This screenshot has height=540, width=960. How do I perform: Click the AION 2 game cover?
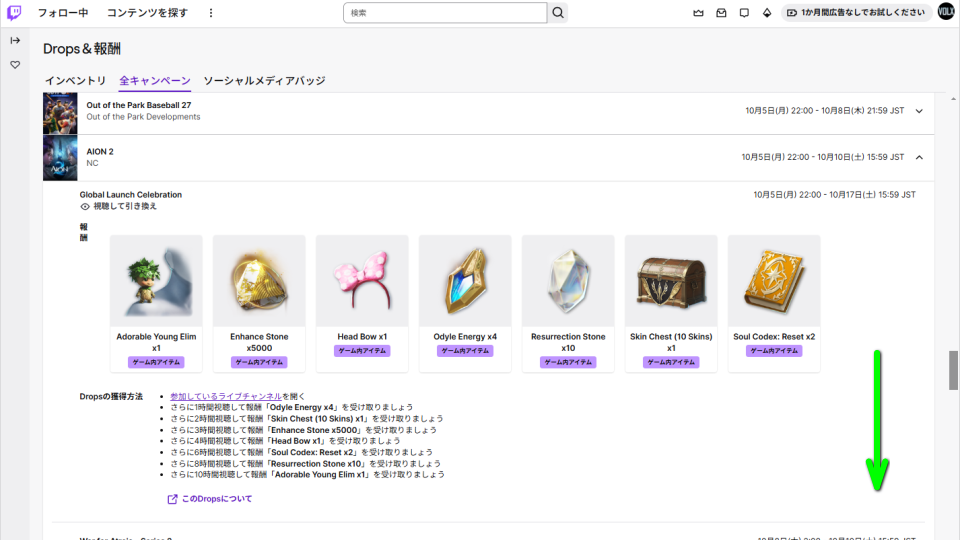coord(60,158)
